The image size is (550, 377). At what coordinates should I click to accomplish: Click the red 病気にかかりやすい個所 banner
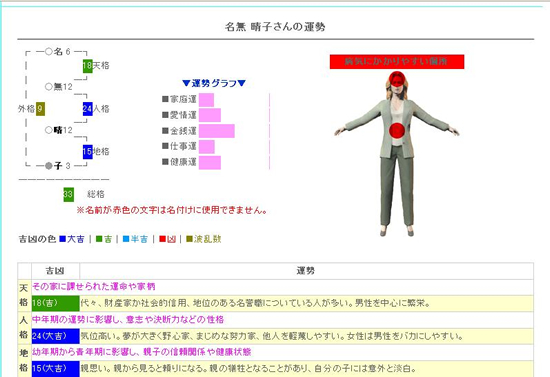tap(397, 62)
